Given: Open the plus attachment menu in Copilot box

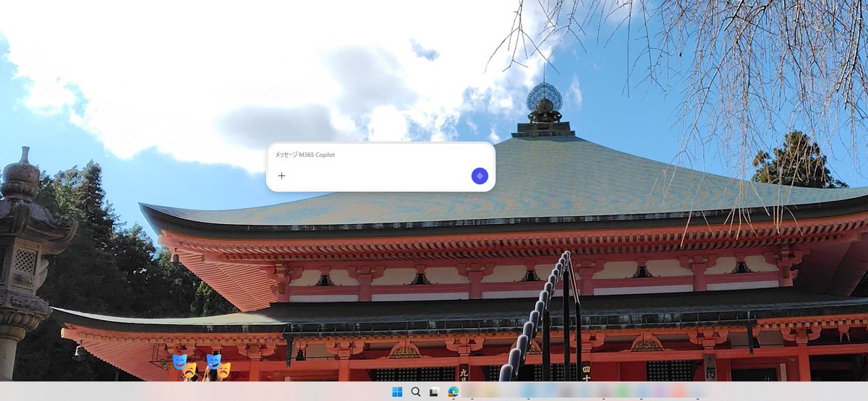Looking at the screenshot, I should click(282, 176).
